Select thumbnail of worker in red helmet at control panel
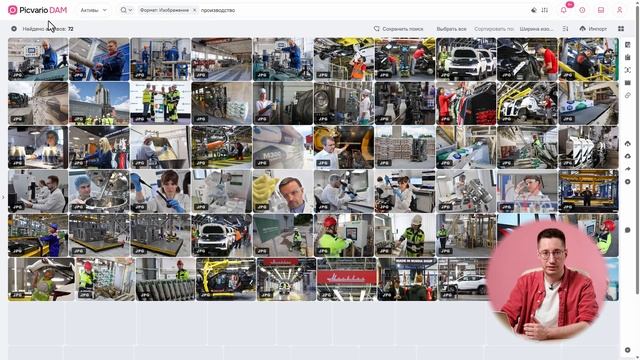Image resolution: width=640 pixels, height=360 pixels. [344, 236]
